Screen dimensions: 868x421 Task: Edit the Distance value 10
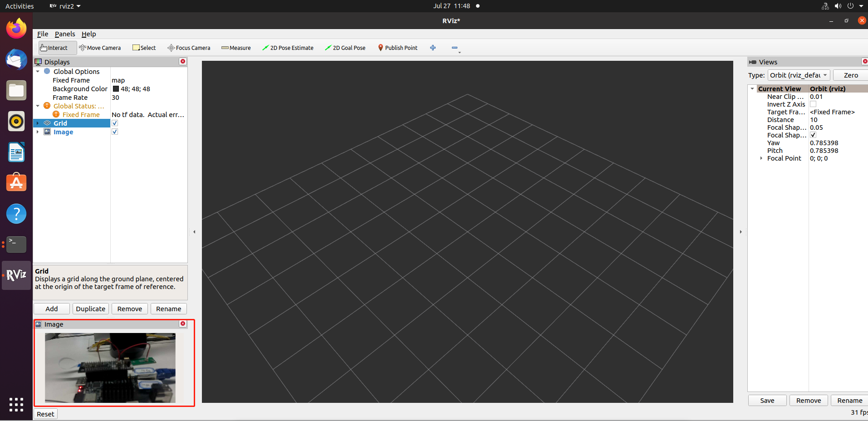coord(838,120)
